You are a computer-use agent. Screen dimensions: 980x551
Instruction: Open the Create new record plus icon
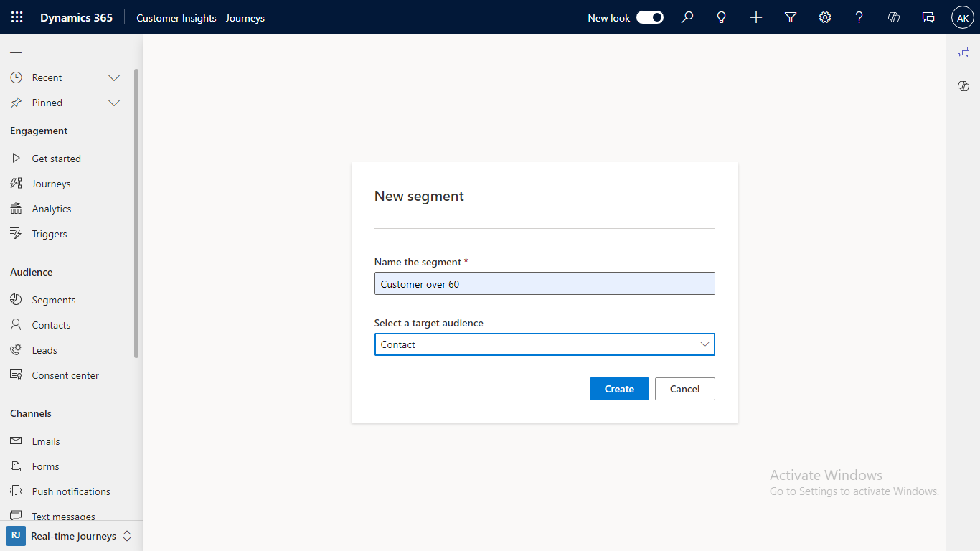click(755, 17)
